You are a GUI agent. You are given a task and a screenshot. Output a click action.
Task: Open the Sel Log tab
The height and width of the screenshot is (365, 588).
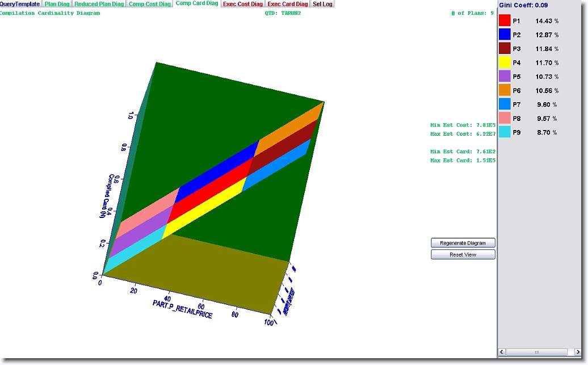pos(323,4)
